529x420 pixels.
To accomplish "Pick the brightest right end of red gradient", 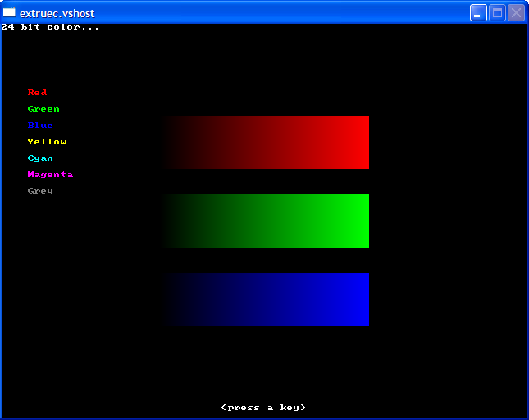I will [364, 142].
